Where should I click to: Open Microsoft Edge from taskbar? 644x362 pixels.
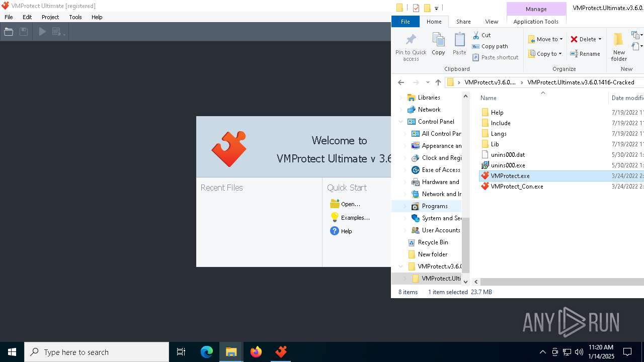coord(207,352)
